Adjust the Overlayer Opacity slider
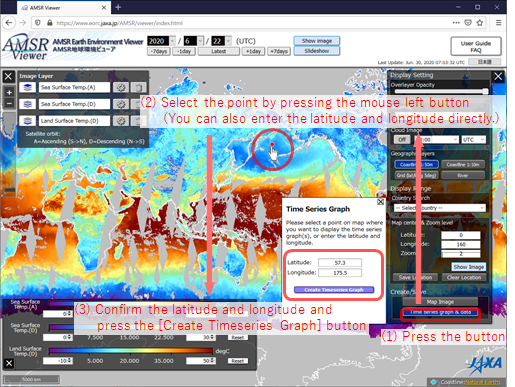The image size is (515, 387). (441, 91)
